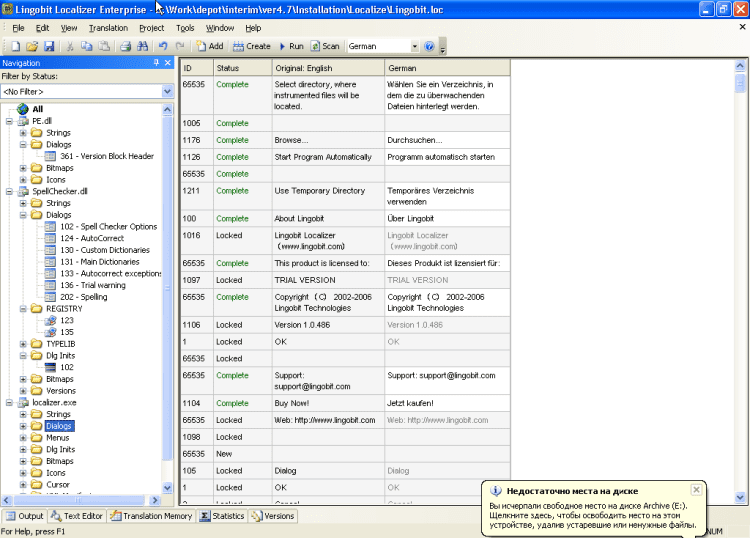Click the Cut scissors icon

click(x=70, y=46)
